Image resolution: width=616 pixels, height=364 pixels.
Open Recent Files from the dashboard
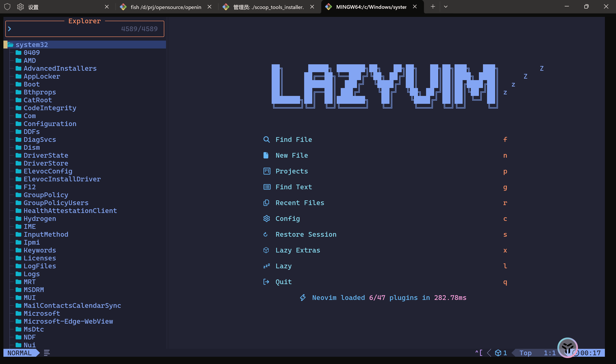pos(385,203)
